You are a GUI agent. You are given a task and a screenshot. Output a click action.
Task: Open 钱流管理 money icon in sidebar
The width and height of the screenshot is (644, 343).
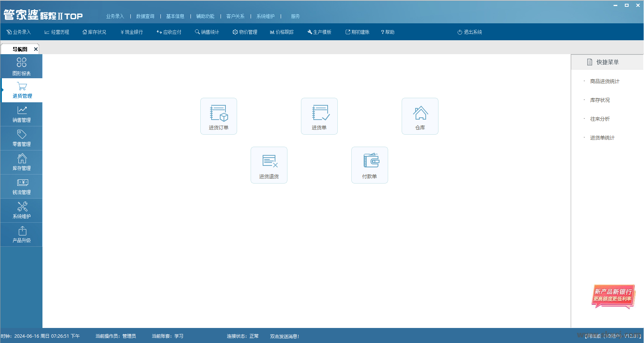(x=21, y=187)
